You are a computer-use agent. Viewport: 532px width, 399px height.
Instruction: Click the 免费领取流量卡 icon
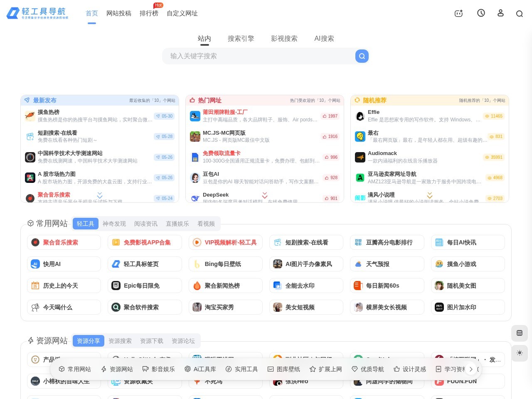point(195,157)
